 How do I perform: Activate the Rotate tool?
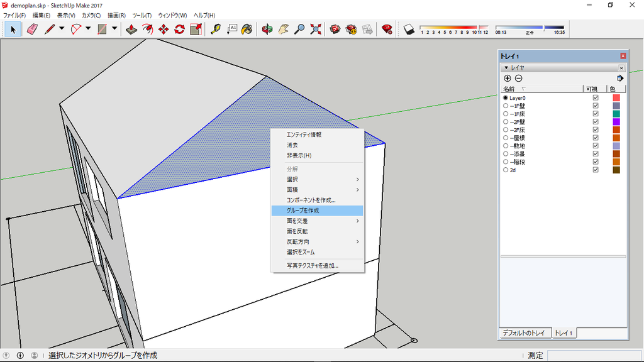tap(179, 29)
